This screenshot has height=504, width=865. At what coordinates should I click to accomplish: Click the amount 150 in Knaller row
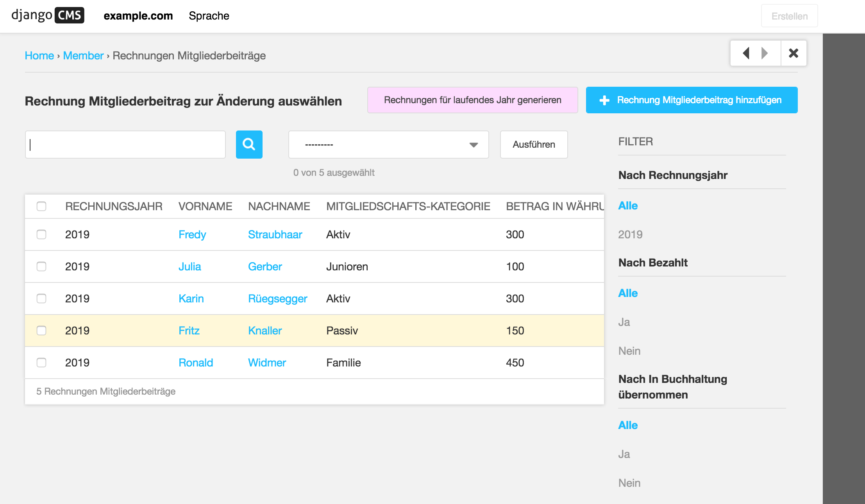click(515, 331)
